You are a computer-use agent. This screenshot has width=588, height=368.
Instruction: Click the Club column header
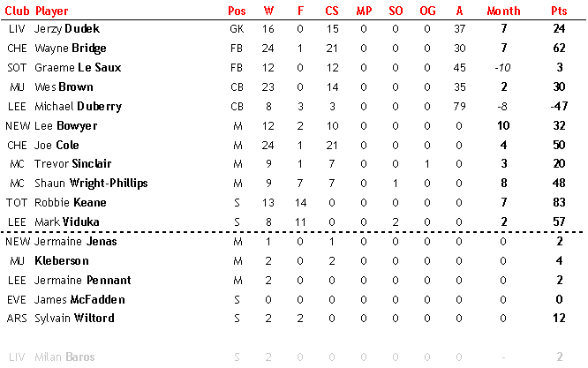[x=17, y=11]
